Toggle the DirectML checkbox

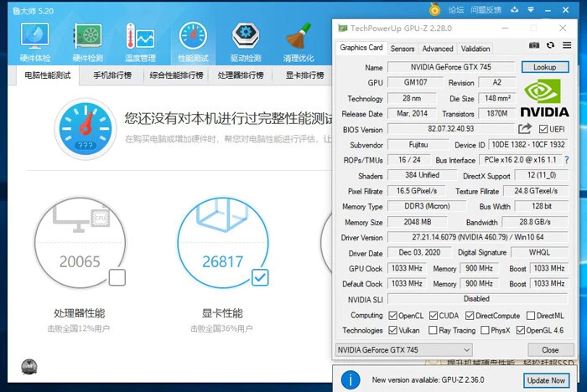(x=531, y=316)
